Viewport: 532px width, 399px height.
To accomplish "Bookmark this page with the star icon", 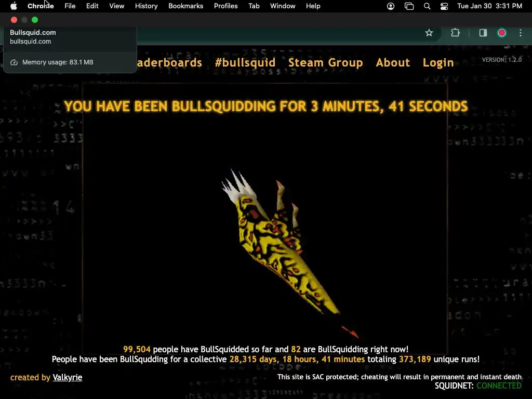I will coord(429,33).
